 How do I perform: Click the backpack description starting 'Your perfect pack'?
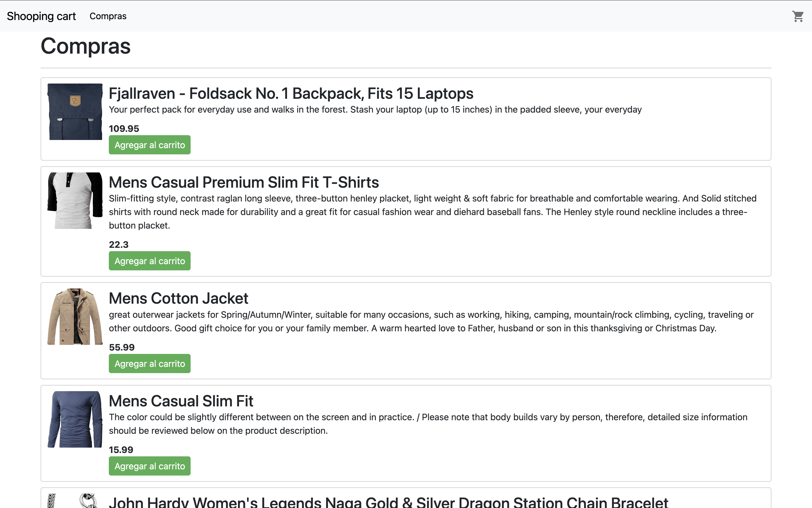pos(375,110)
